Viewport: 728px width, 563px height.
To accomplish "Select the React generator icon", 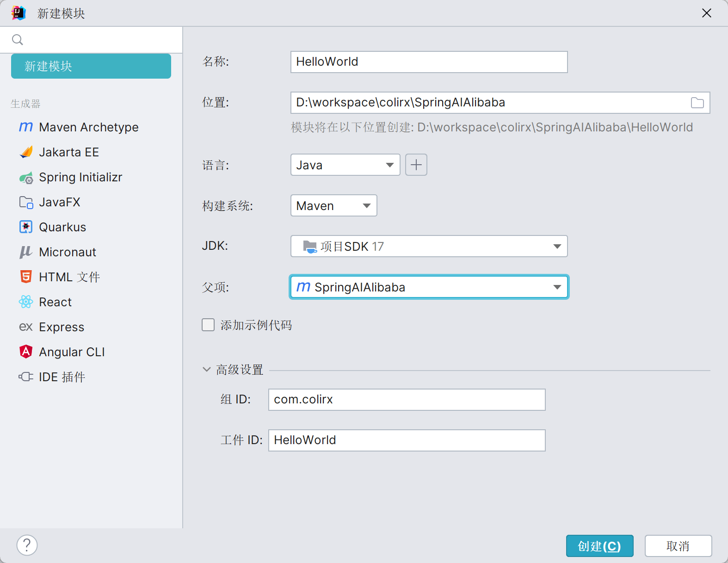I will tap(26, 302).
